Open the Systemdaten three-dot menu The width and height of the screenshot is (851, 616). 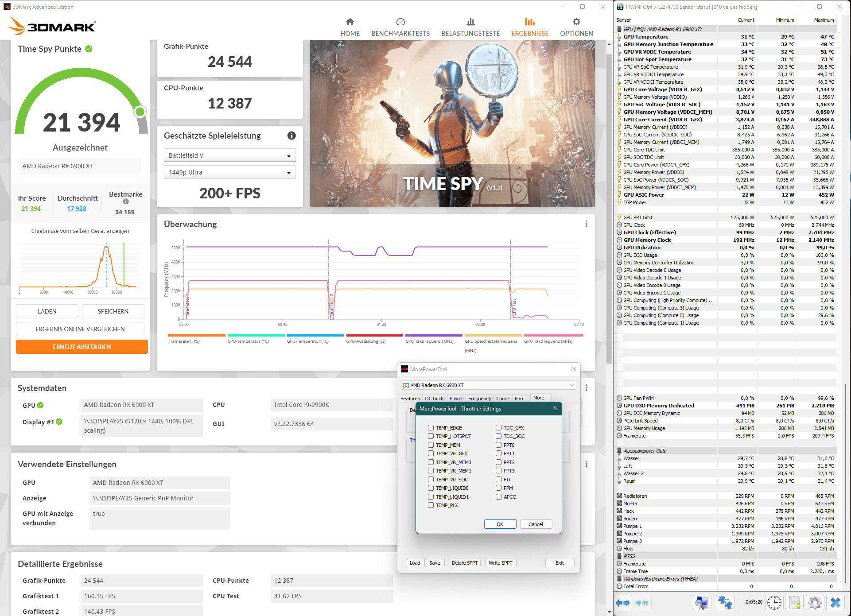coord(586,387)
